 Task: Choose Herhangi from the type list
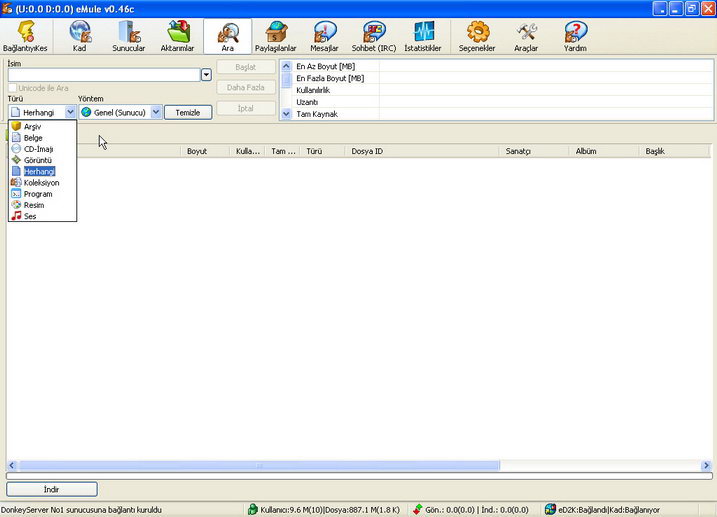pyautogui.click(x=42, y=171)
